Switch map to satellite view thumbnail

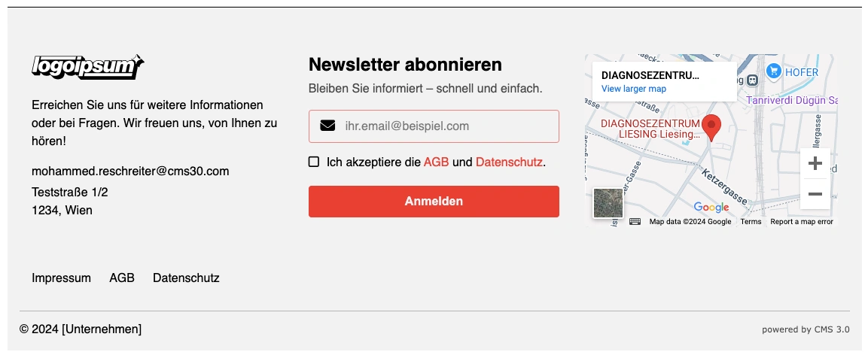coord(608,203)
